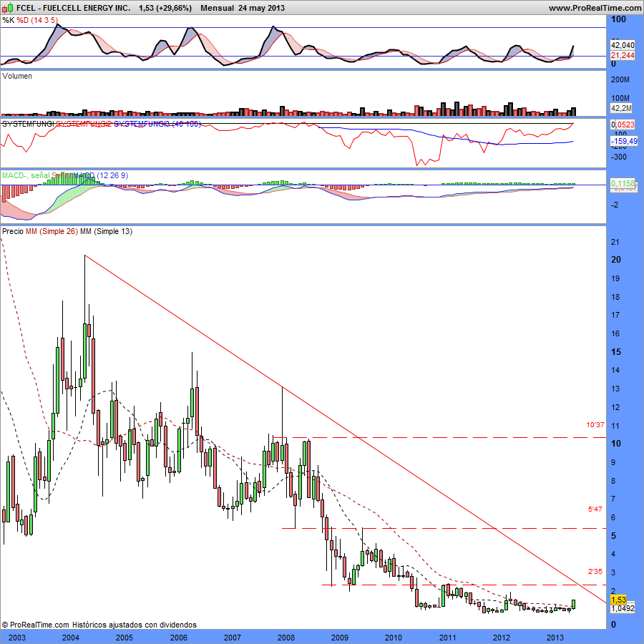
Task: Select the 1,0492 moving average value tag
Action: tap(623, 609)
